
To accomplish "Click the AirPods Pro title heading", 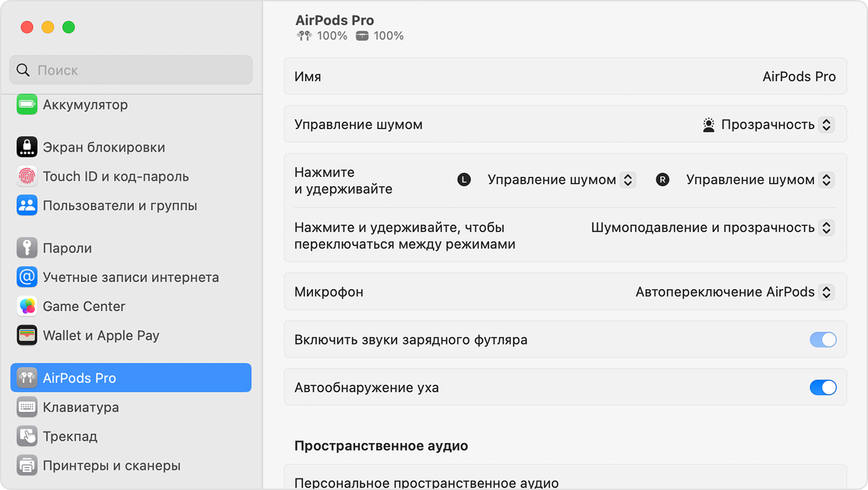I will [335, 20].
